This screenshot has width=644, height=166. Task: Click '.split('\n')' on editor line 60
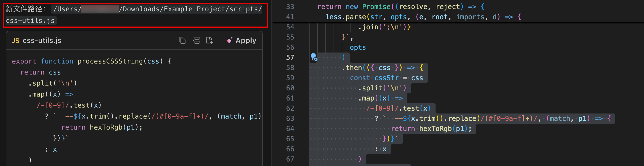point(382,88)
